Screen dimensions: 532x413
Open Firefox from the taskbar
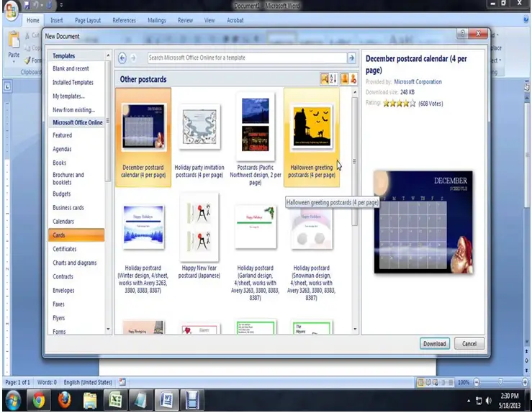click(64, 400)
